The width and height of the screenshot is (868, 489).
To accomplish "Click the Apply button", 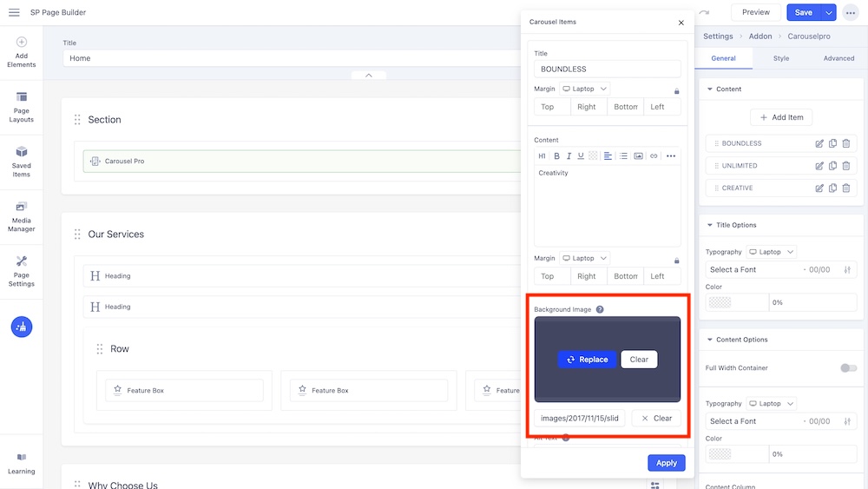I will click(667, 463).
